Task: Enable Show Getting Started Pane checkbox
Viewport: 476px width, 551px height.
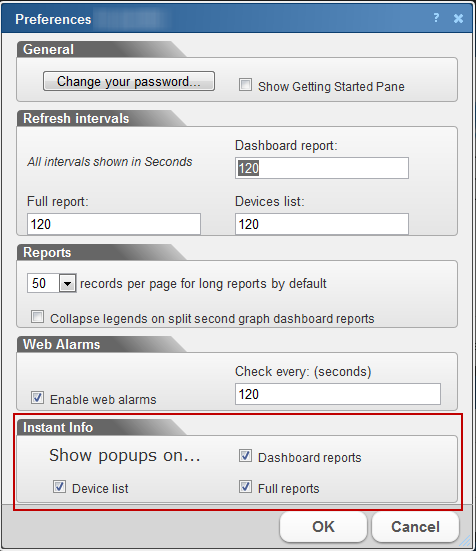Action: (x=245, y=85)
